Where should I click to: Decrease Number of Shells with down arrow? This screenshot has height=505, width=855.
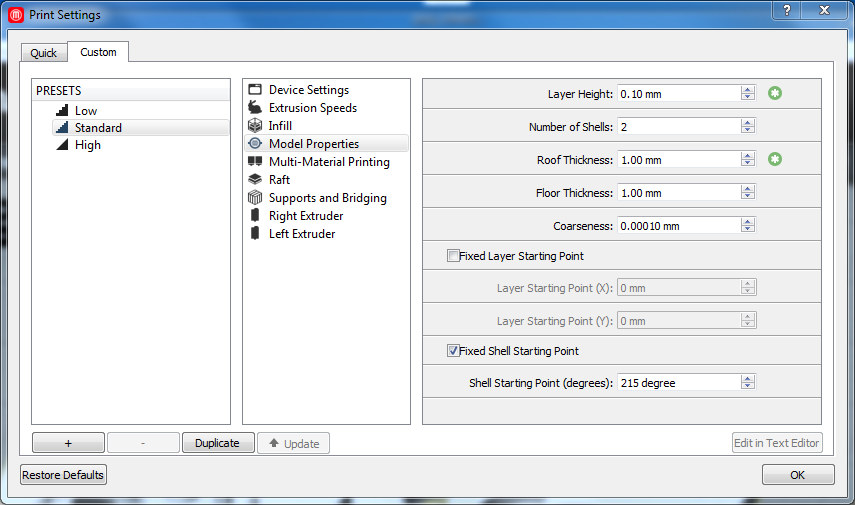(748, 130)
